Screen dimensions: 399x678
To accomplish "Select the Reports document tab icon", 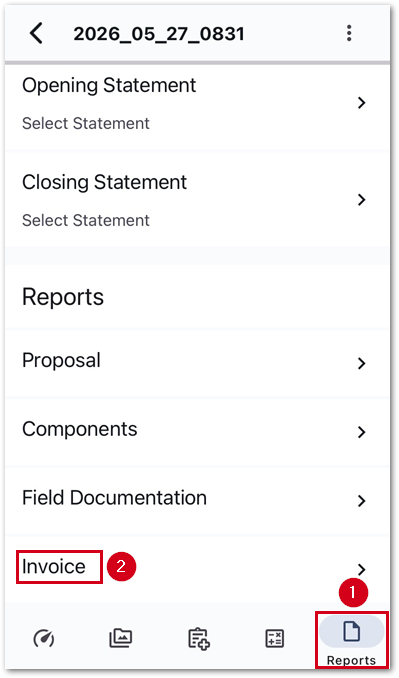I will click(x=351, y=631).
